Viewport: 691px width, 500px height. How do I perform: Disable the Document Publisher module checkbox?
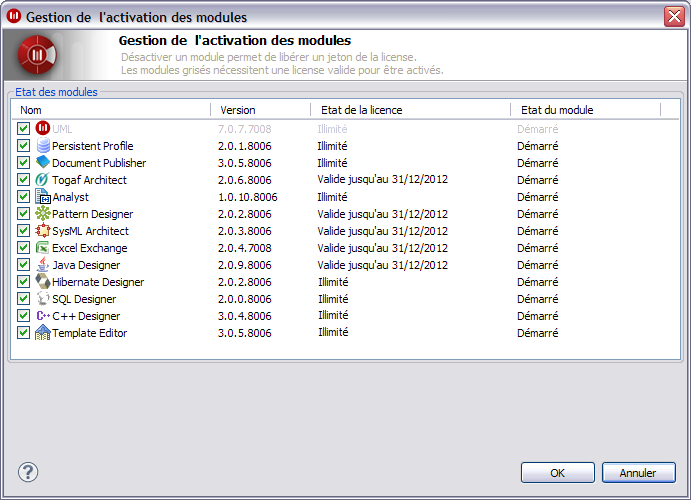[23, 163]
